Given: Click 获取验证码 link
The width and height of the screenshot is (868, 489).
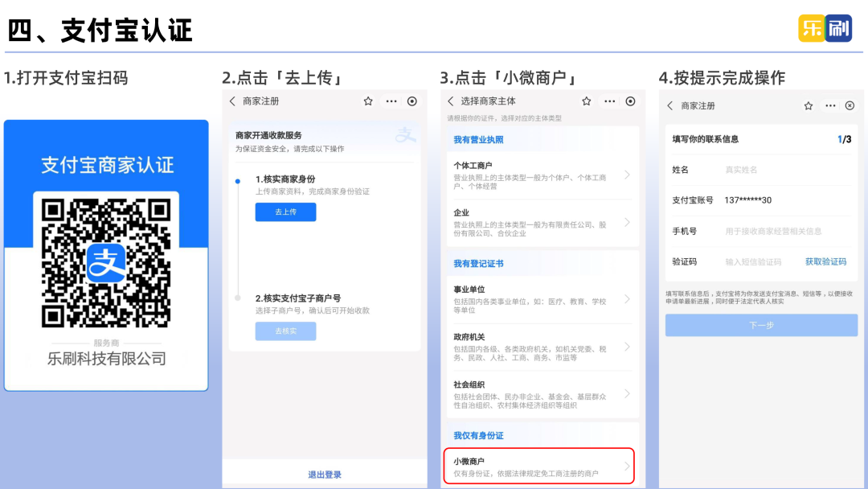Looking at the screenshot, I should 825,262.
